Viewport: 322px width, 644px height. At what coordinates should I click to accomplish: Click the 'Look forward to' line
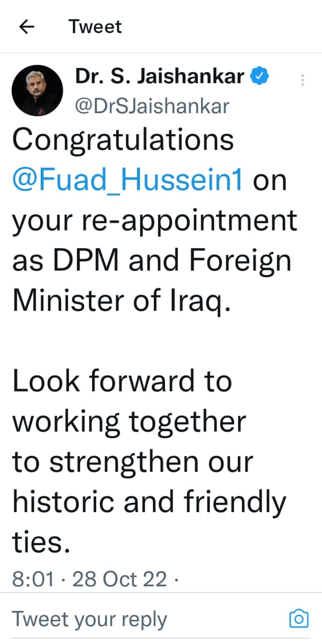point(122,381)
